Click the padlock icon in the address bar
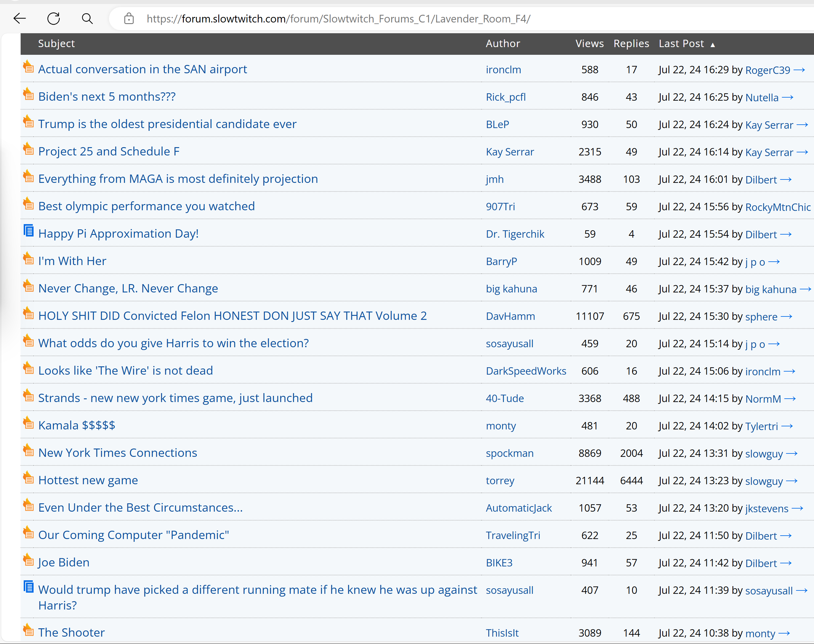814x644 pixels. coord(129,18)
